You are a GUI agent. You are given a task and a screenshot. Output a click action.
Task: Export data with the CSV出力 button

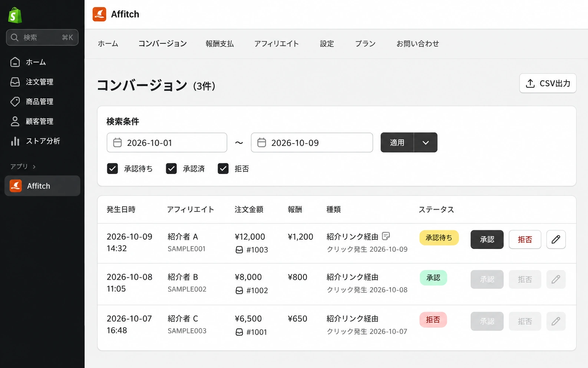coord(548,83)
